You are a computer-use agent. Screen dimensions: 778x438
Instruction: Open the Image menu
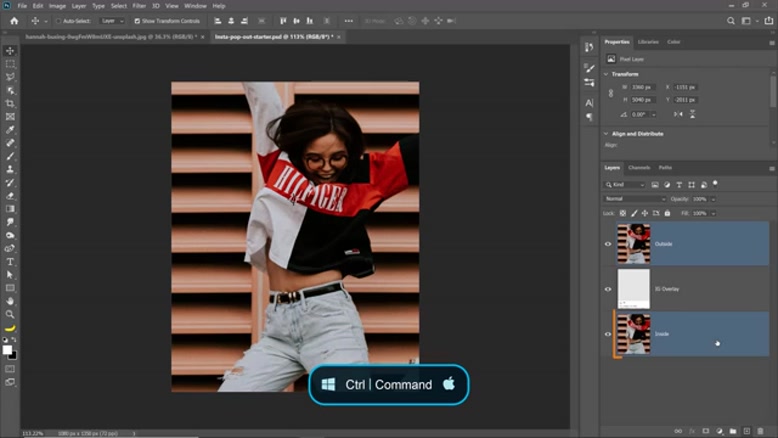[57, 6]
